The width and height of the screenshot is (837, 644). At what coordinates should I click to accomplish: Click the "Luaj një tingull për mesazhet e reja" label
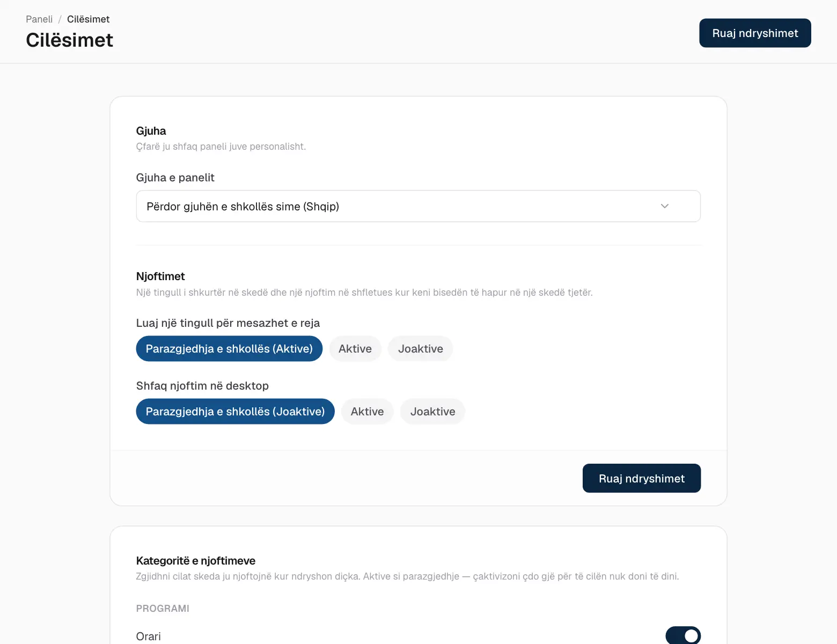click(x=228, y=323)
